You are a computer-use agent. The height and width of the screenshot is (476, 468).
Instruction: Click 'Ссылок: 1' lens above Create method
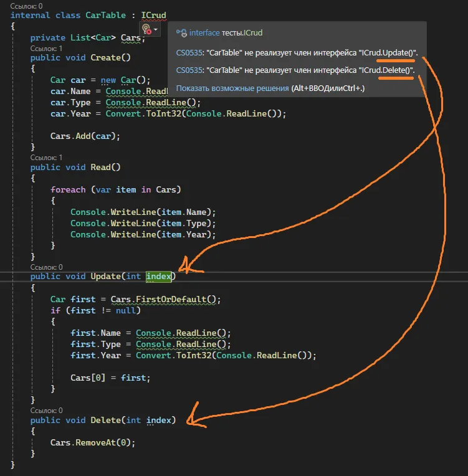tap(46, 49)
